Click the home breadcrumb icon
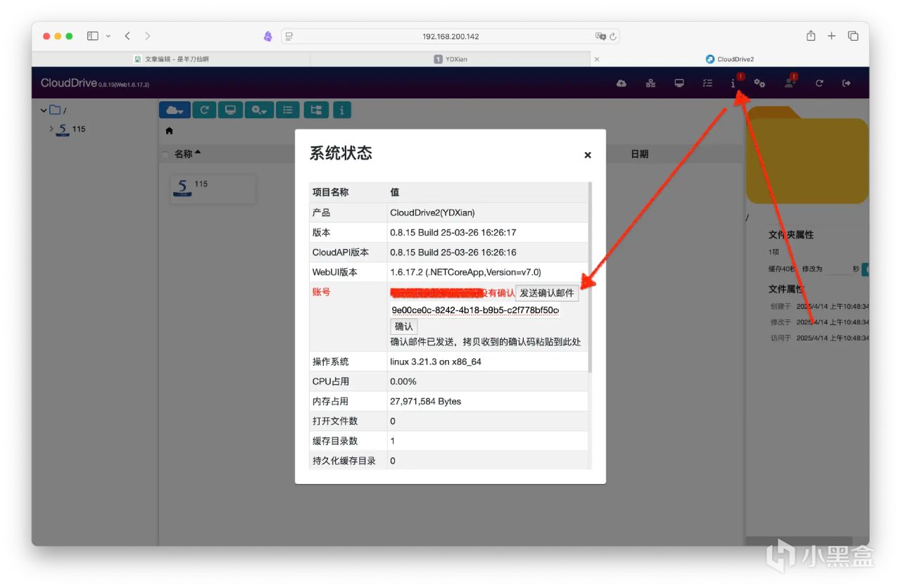Image resolution: width=901 pixels, height=588 pixels. (169, 131)
